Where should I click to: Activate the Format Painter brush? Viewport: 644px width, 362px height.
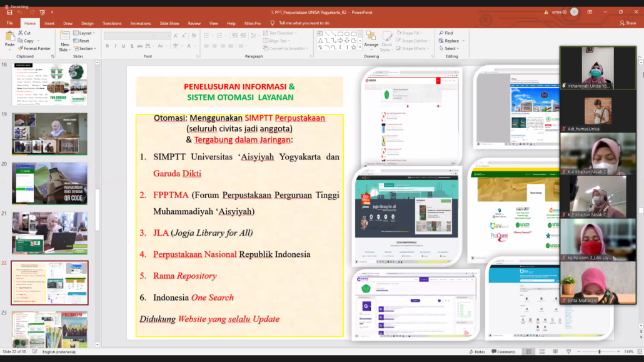point(34,49)
